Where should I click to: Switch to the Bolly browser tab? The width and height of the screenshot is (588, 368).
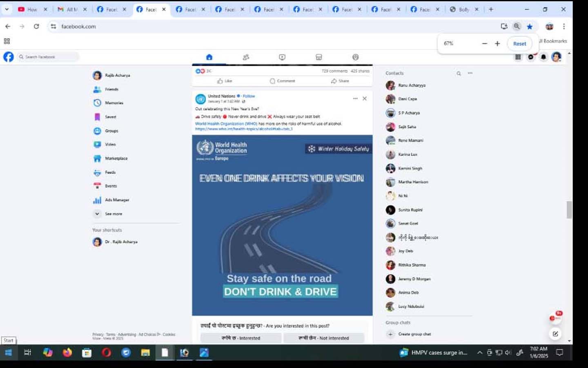click(x=464, y=9)
